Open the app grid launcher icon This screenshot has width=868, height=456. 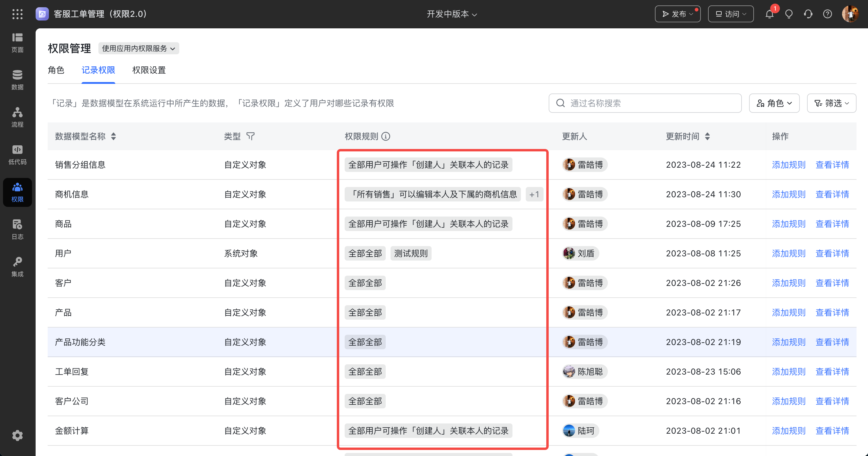pos(17,14)
